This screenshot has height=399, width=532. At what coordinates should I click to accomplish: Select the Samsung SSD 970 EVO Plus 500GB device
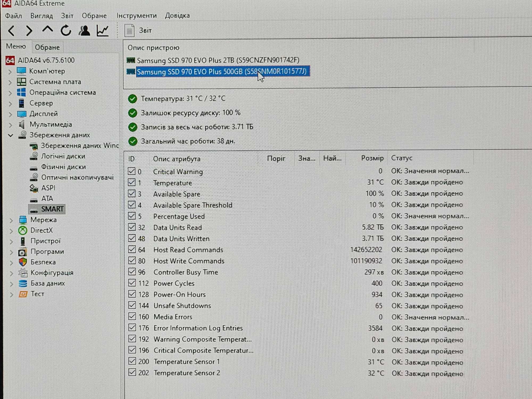point(223,72)
